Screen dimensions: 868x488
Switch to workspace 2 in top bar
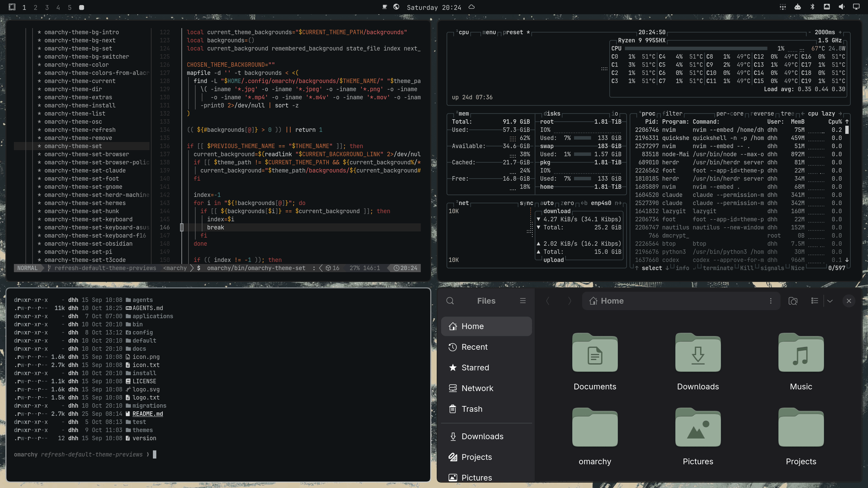[35, 7]
